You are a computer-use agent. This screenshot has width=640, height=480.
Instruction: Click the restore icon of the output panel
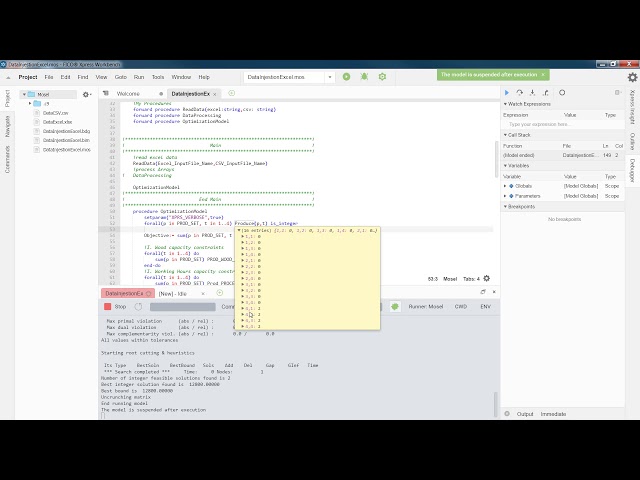[x=483, y=291]
